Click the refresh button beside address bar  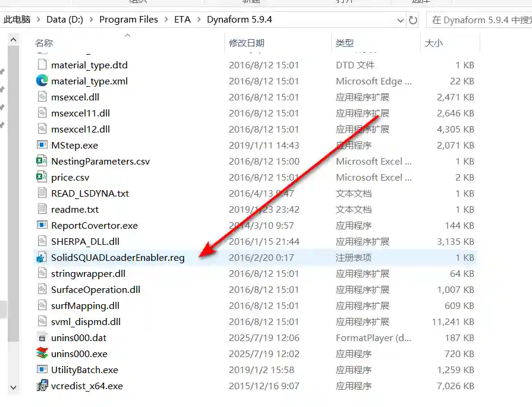413,20
